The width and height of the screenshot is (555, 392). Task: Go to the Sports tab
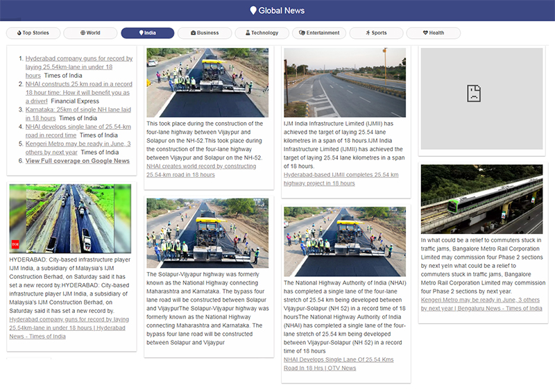click(x=376, y=33)
